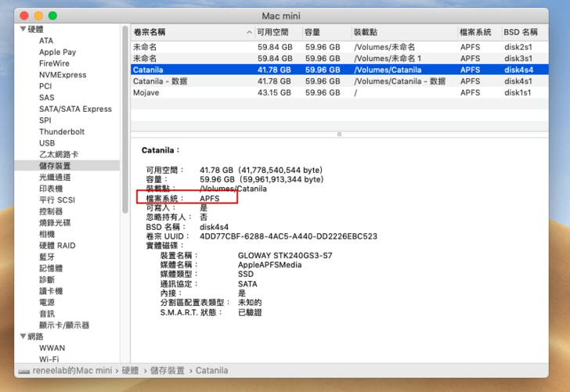Collapse the 硬體 hardware section
The width and height of the screenshot is (570, 392).
[23, 29]
